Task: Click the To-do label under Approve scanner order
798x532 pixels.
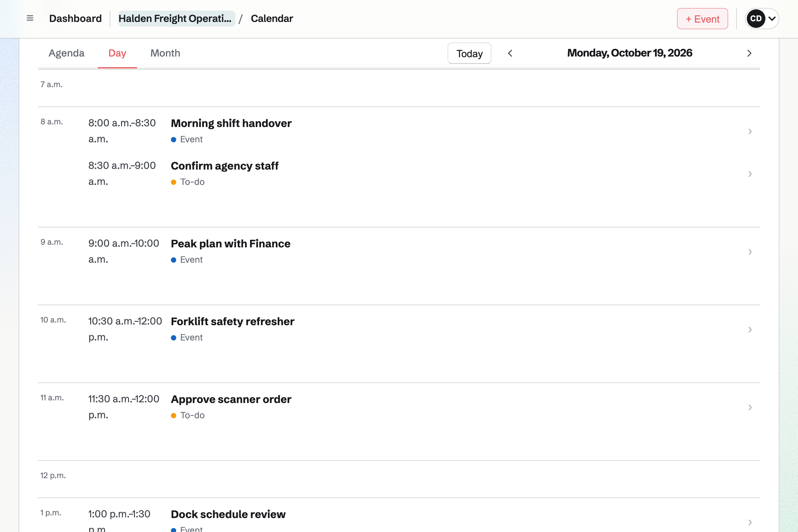Action: tap(193, 415)
